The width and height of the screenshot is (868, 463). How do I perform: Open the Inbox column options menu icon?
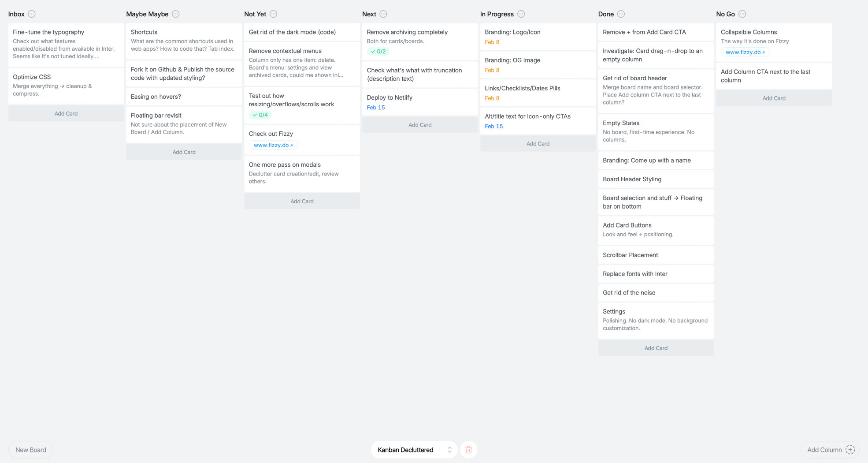click(32, 14)
